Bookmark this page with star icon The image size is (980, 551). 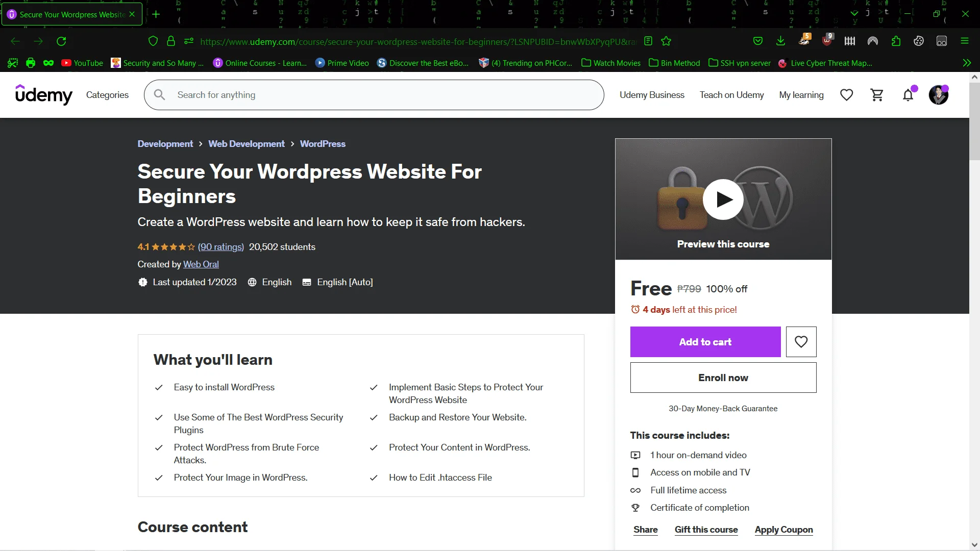coord(666,41)
